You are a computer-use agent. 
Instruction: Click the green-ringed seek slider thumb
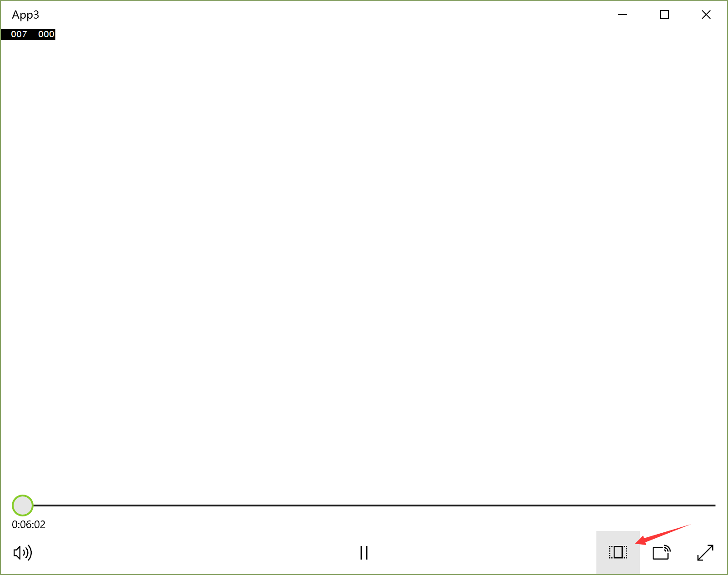23,505
